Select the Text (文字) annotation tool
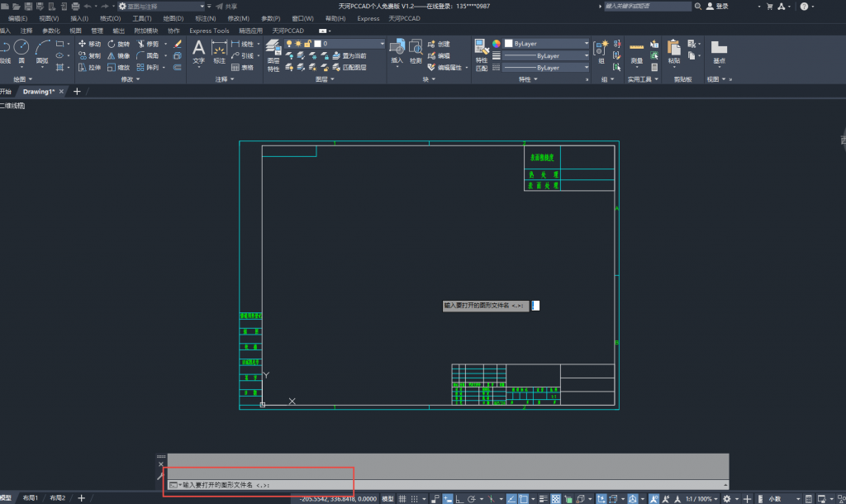Image resolution: width=846 pixels, height=504 pixels. (198, 52)
